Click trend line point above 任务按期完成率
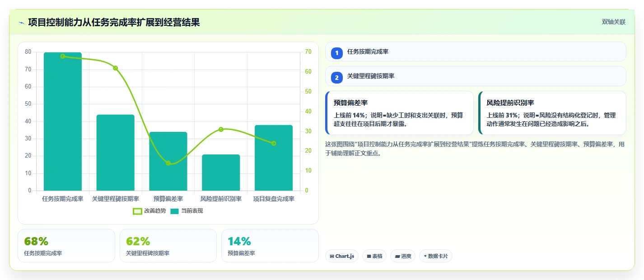The height and width of the screenshot is (280, 644). [63, 56]
